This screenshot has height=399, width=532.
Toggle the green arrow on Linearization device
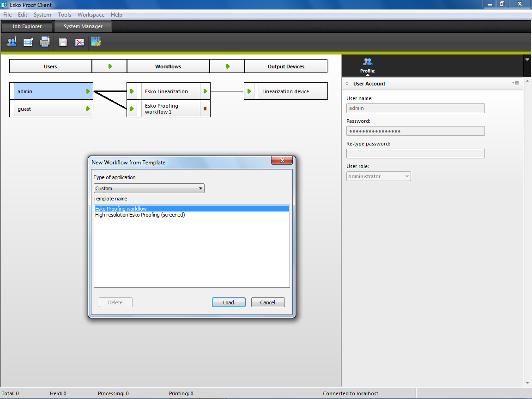(249, 91)
